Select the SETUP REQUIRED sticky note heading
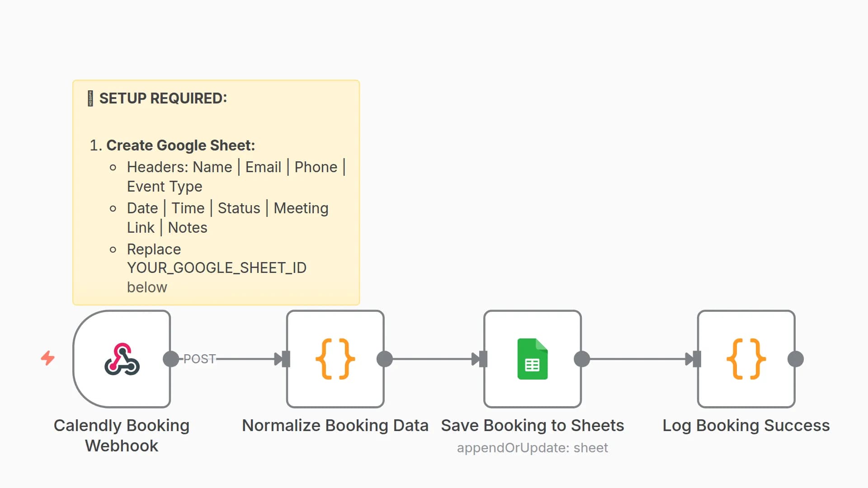Viewport: 868px width, 488px height. pos(163,99)
